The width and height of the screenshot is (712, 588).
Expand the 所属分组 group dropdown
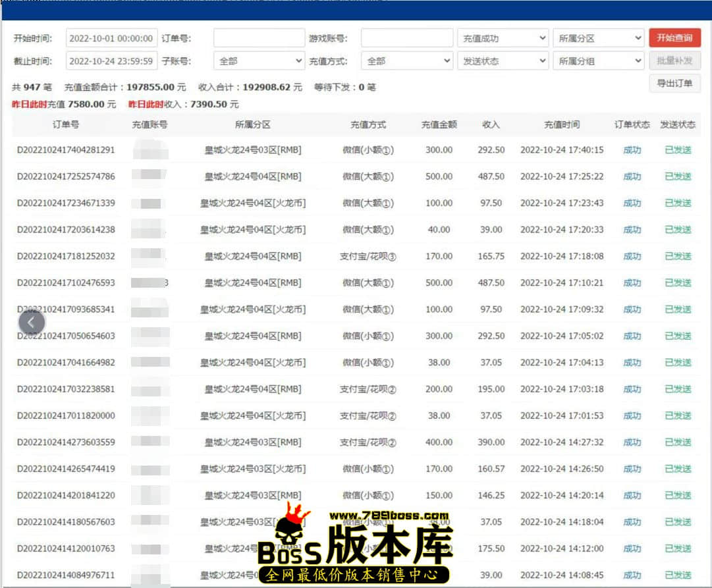point(598,60)
